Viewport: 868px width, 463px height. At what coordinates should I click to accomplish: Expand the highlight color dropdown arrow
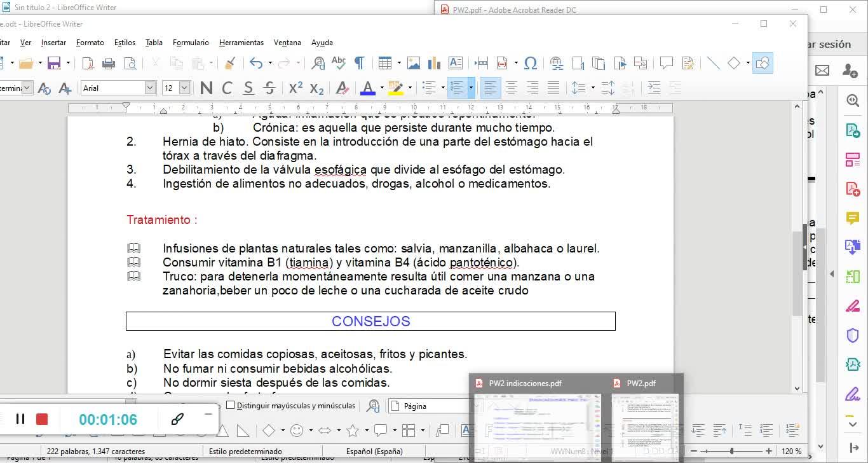pyautogui.click(x=410, y=88)
